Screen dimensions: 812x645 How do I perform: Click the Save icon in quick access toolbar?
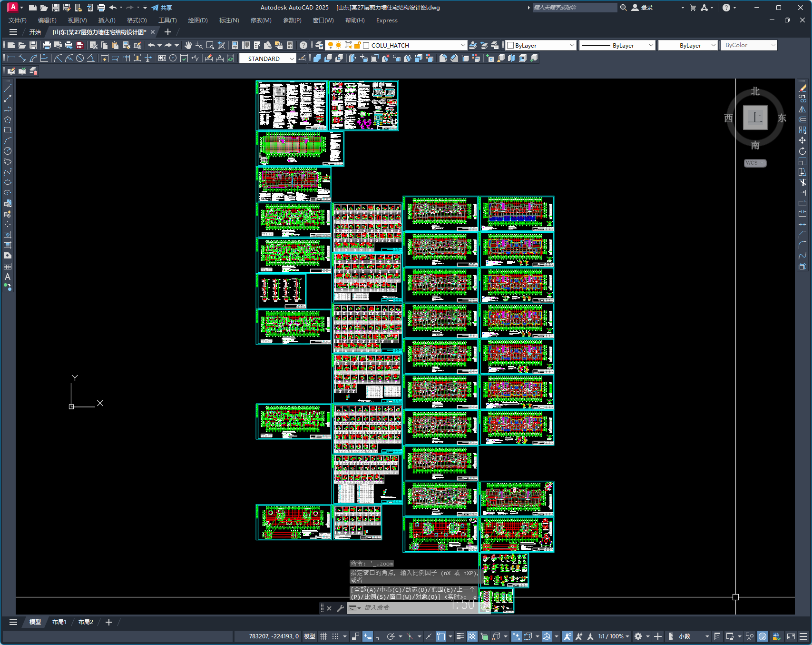[x=56, y=8]
